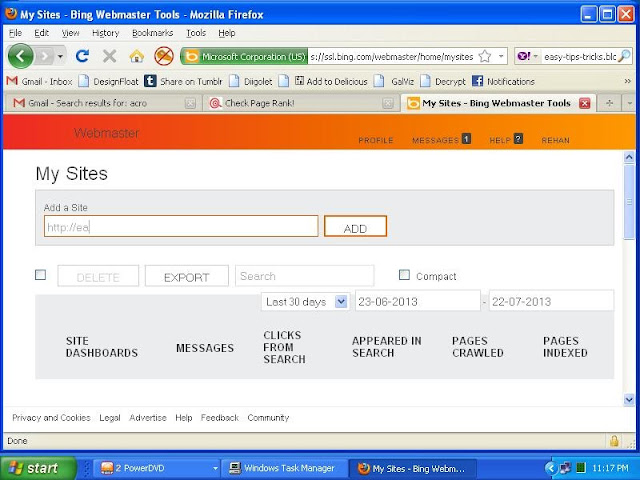
Task: Open the GalViz bookmark
Action: pos(395,82)
